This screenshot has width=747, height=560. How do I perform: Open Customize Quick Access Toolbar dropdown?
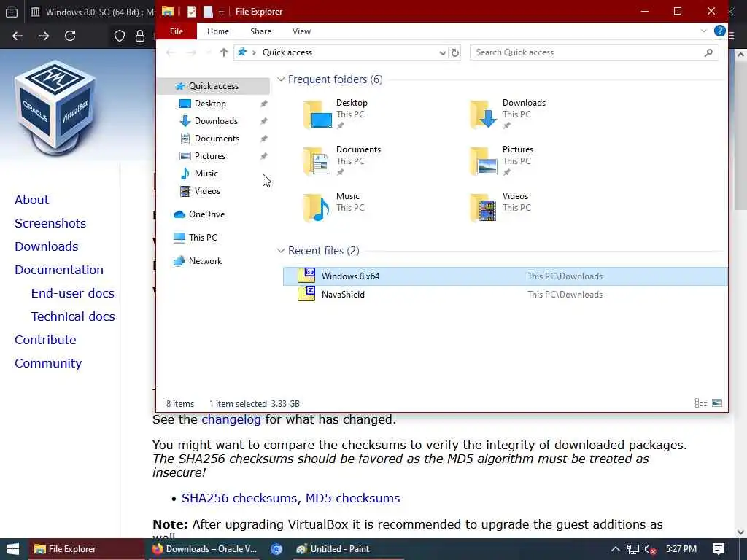coord(222,12)
